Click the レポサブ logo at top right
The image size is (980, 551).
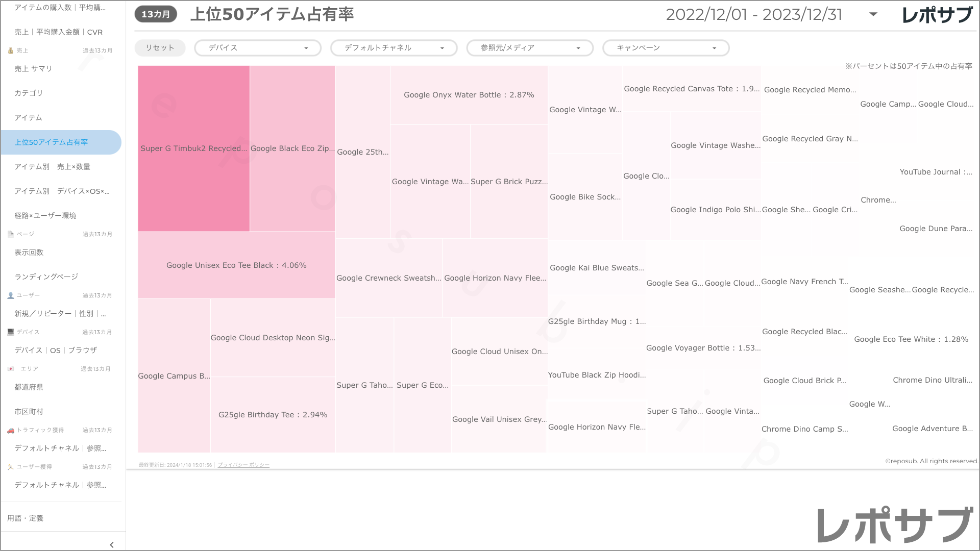[x=937, y=15]
